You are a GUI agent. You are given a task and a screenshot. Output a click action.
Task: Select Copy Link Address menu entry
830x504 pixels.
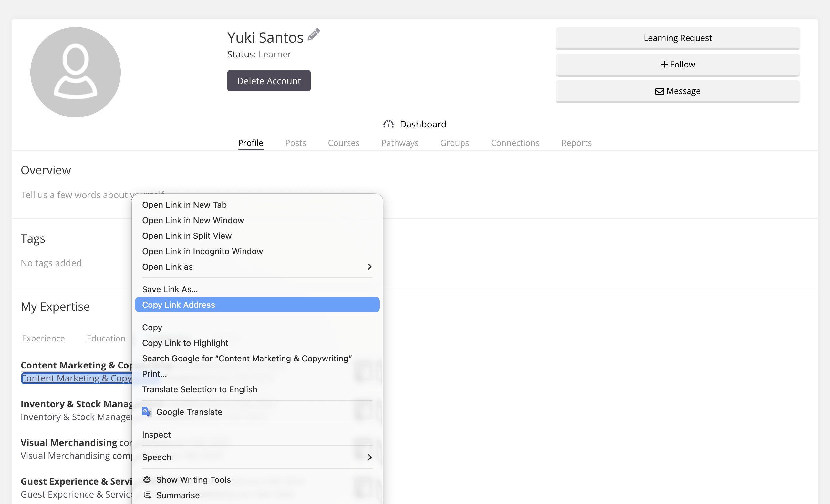point(257,305)
